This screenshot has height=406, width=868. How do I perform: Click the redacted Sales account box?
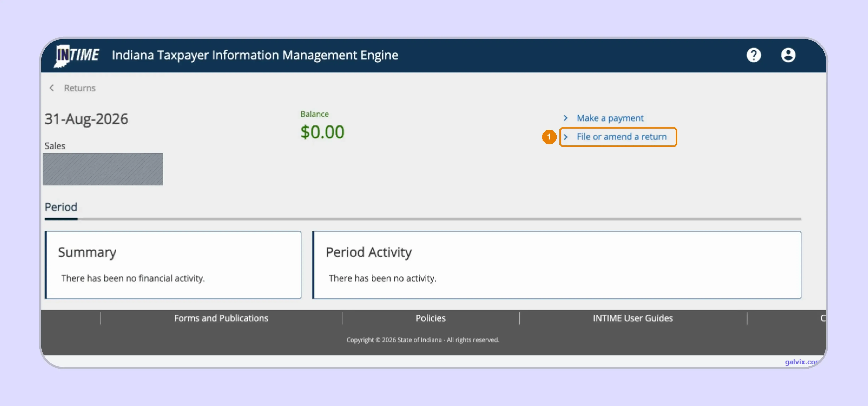pyautogui.click(x=103, y=169)
